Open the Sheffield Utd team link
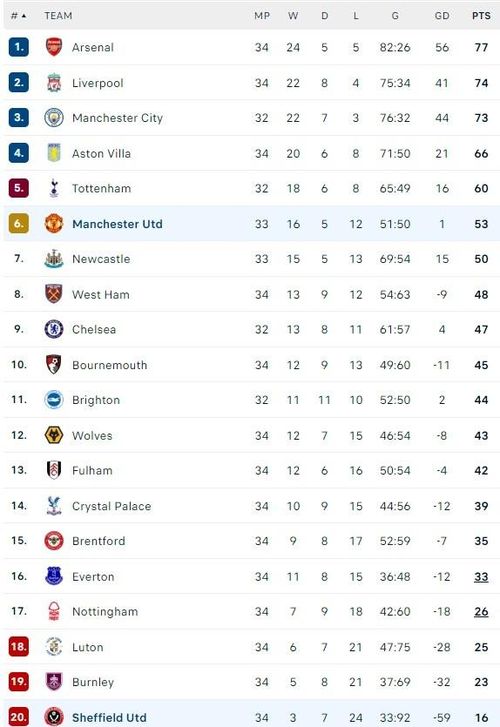This screenshot has width=500, height=727. (x=109, y=718)
